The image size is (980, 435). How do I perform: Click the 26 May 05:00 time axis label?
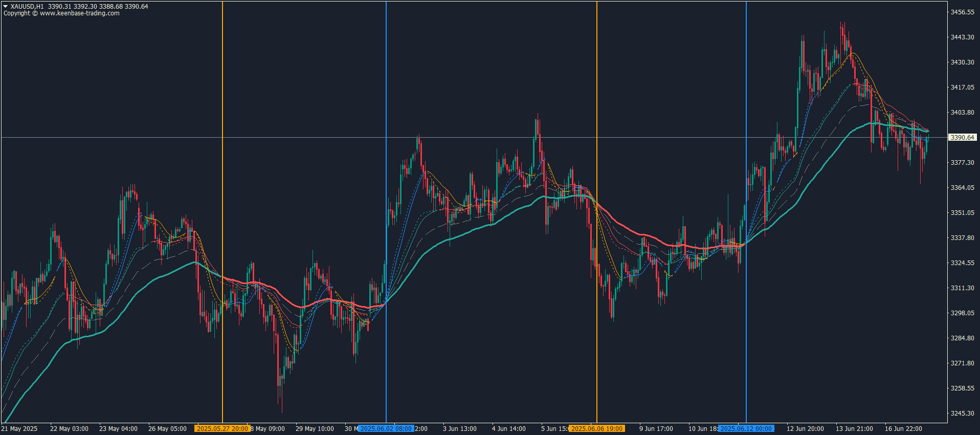[167, 429]
